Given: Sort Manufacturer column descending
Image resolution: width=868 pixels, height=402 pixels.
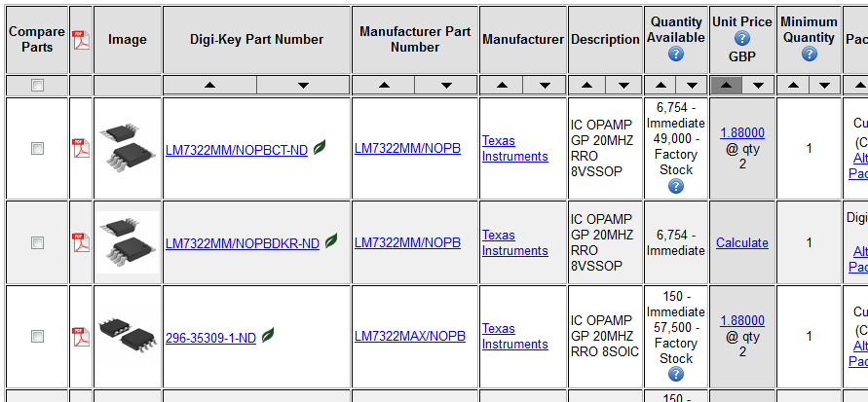Looking at the screenshot, I should pyautogui.click(x=545, y=85).
